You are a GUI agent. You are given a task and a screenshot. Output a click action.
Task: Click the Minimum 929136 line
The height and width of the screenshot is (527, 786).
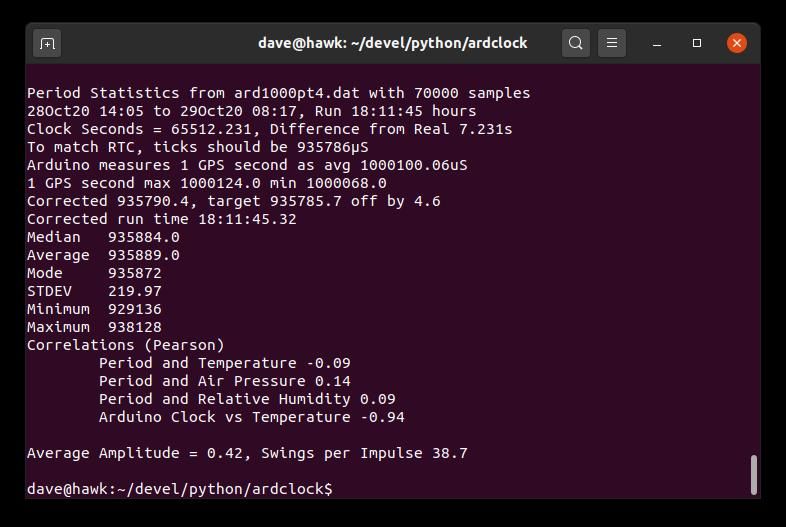coord(94,309)
